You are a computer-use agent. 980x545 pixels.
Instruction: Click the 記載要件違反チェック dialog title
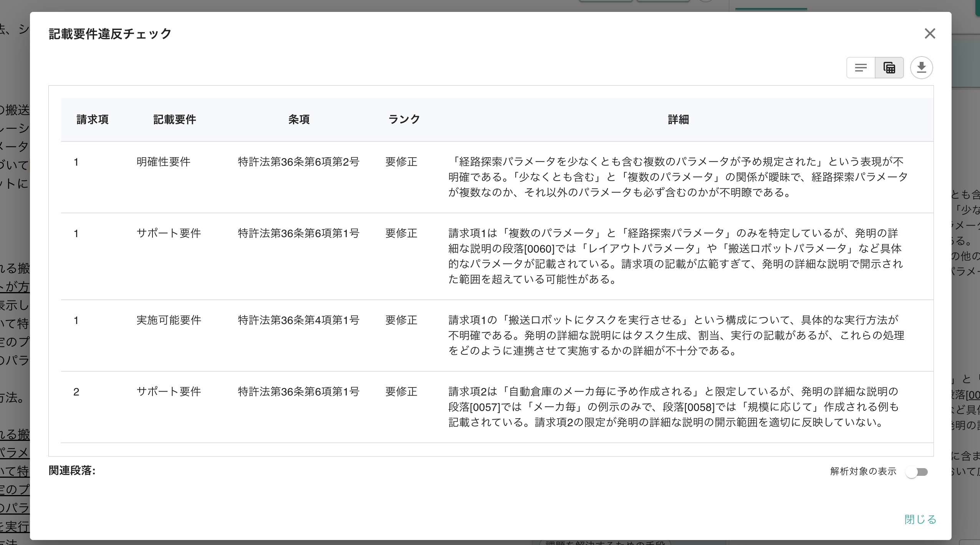tap(110, 34)
